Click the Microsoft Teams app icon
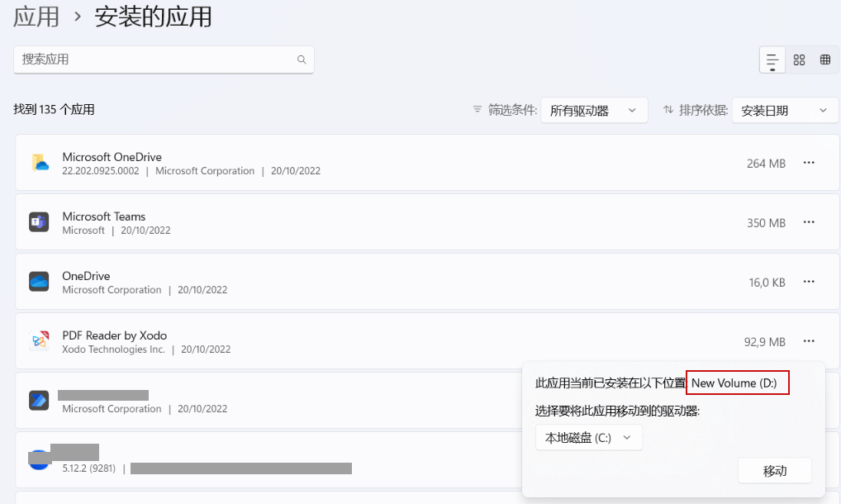The width and height of the screenshot is (841, 504). tap(39, 222)
